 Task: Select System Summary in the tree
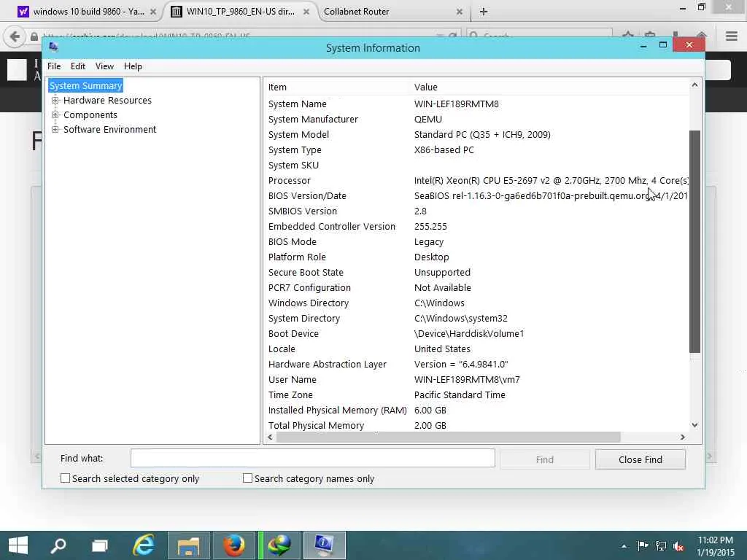click(x=86, y=86)
